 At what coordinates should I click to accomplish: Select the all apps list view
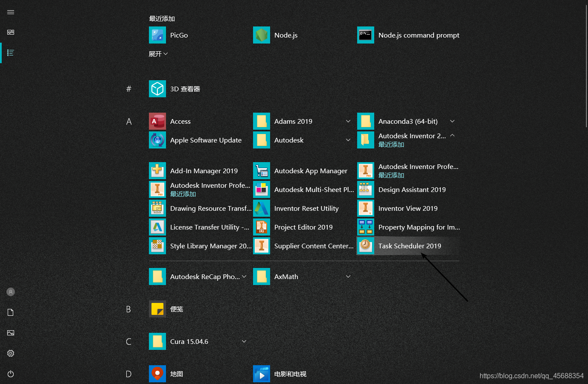(11, 53)
